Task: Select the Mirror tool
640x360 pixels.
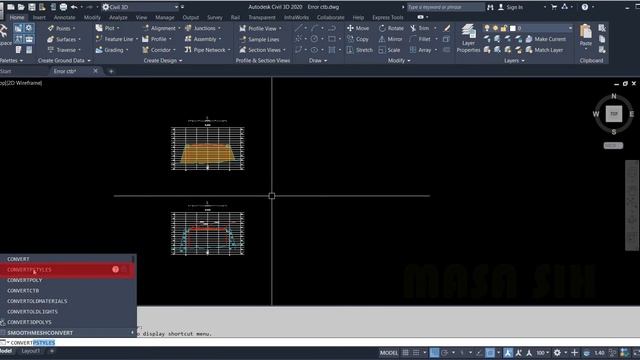Action: coord(391,39)
